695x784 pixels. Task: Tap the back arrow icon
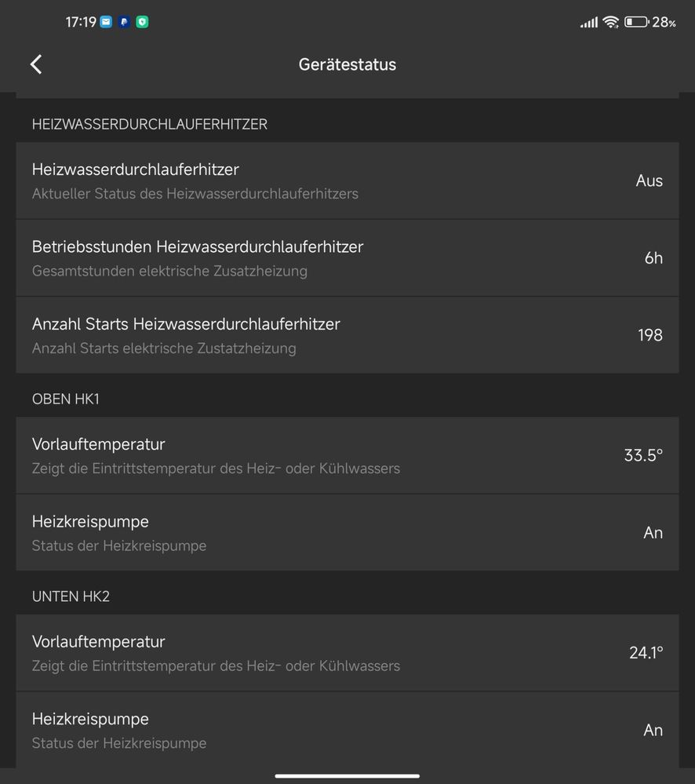[36, 64]
